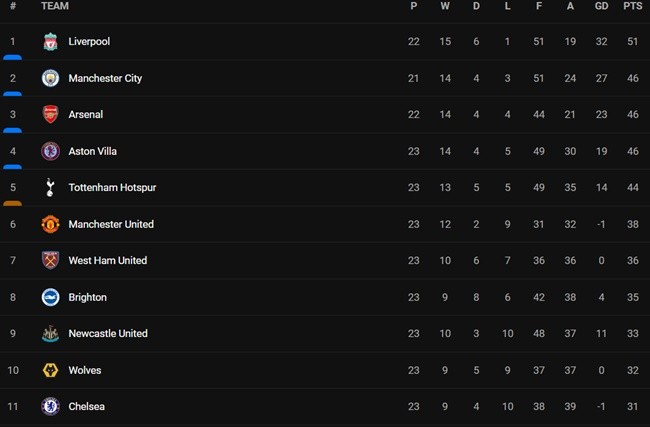
Task: Click the Arsenal cannon crest icon
Action: click(x=50, y=115)
